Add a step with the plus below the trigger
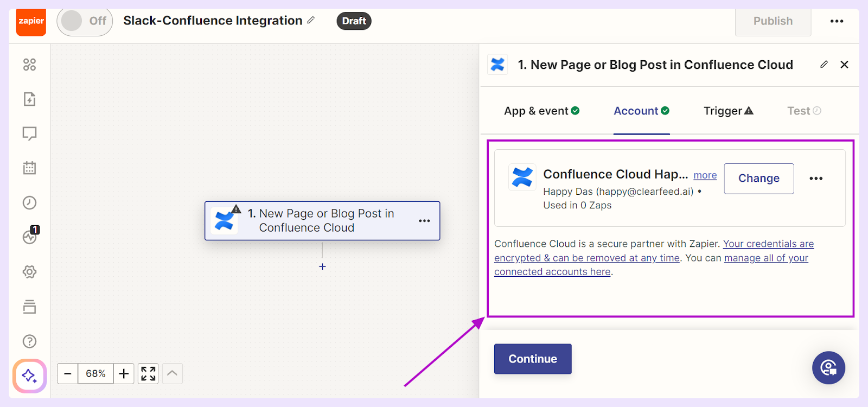 pos(322,266)
